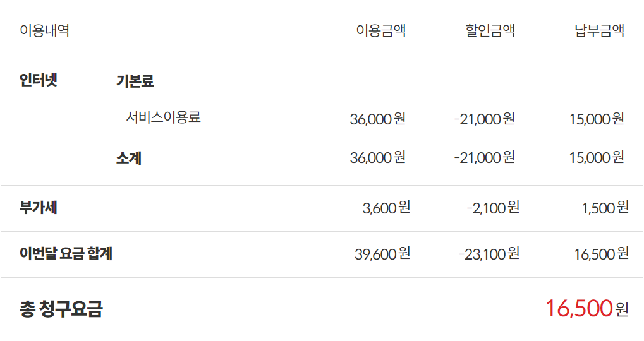Viewport: 644px width, 341px height.
Task: Select the 할인금액 column header
Action: (x=490, y=30)
